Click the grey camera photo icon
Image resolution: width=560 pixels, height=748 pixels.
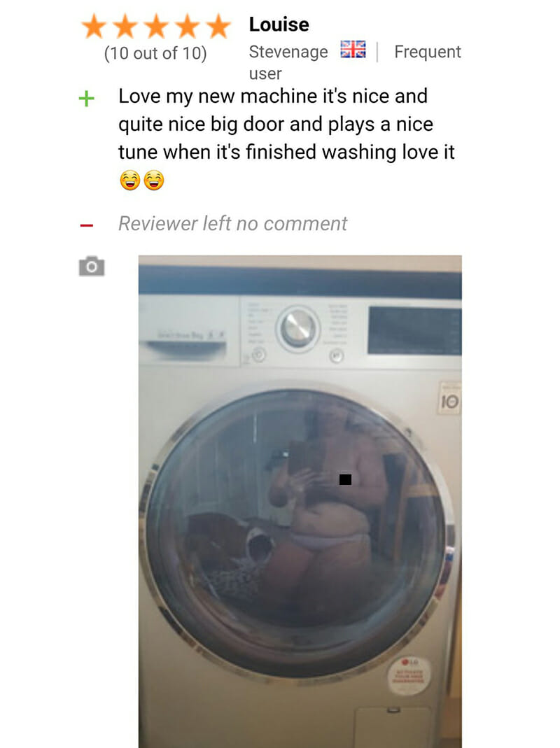[92, 266]
